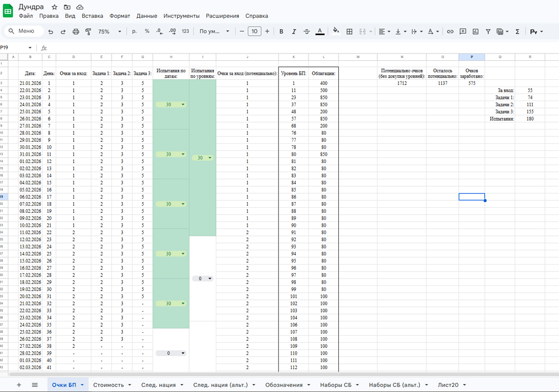Open the 30 dropdown chip in column I
Viewport: 559px width, 392px height.
202,158
